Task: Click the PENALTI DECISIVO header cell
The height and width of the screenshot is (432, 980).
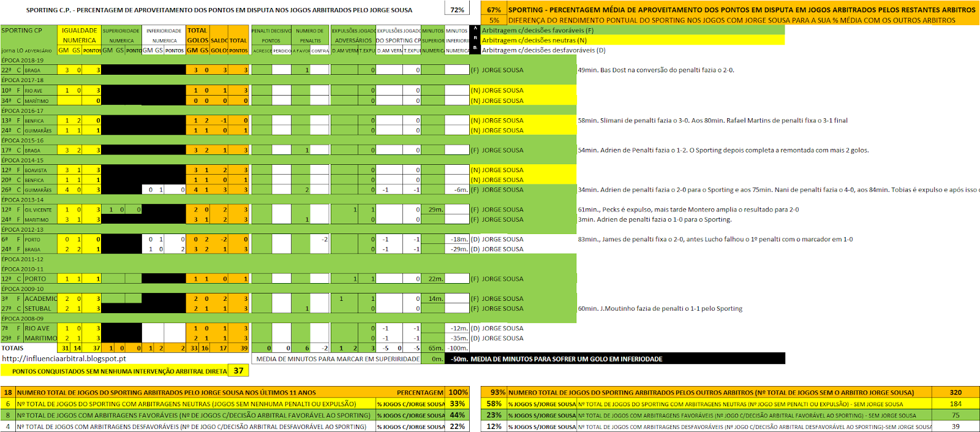Action: [271, 31]
